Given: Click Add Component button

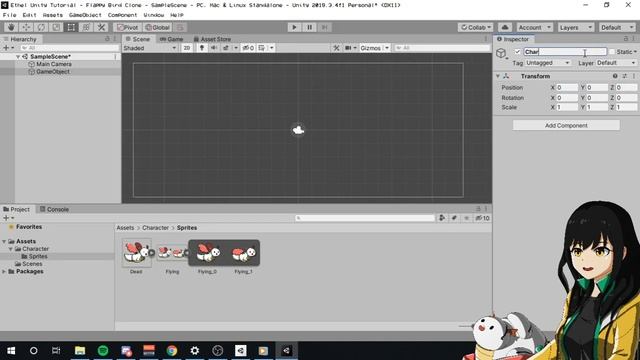Looking at the screenshot, I should [x=566, y=125].
